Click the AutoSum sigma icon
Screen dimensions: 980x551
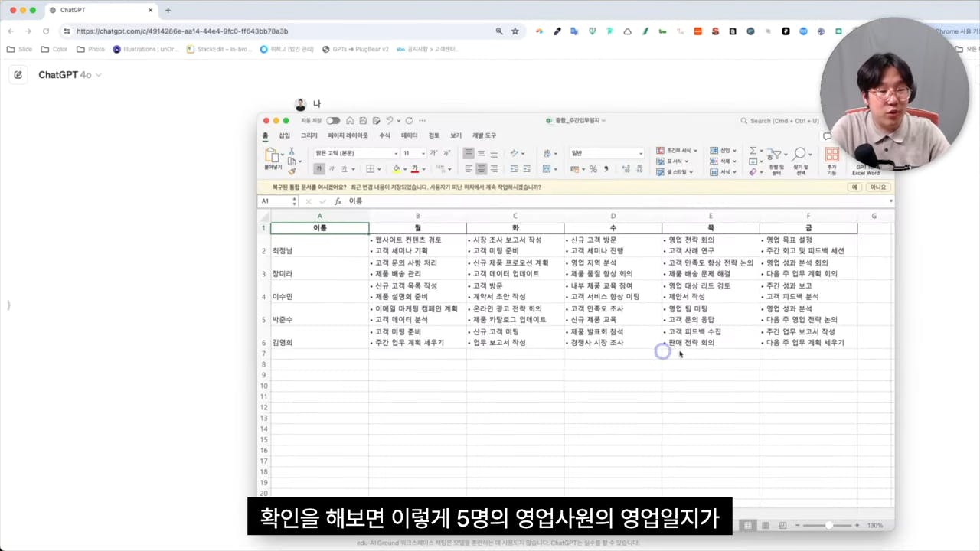point(753,152)
